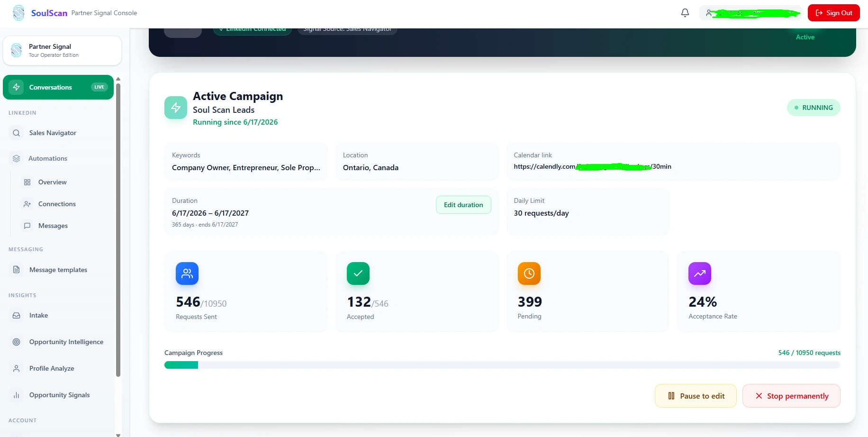868x437 pixels.
Task: Click the Profile Analyze person icon
Action: point(17,369)
